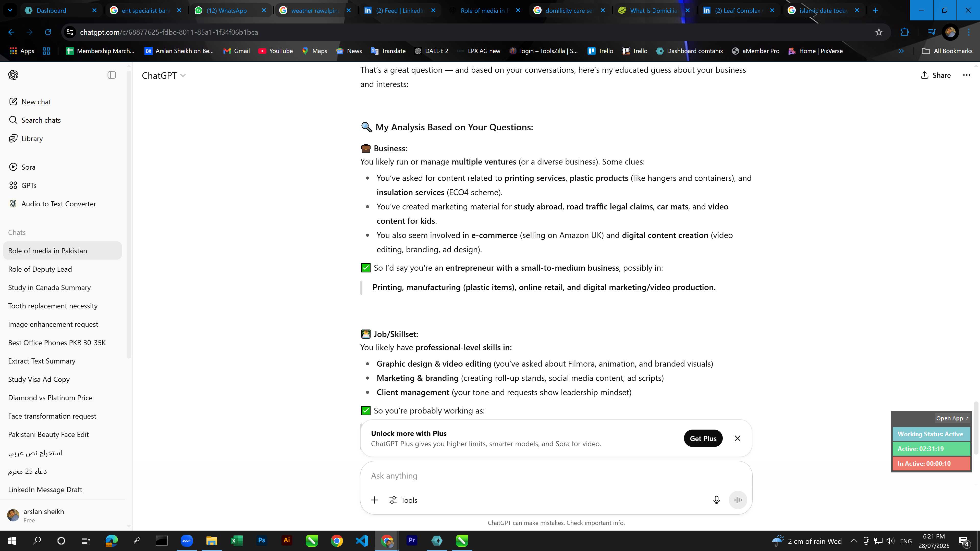980x551 pixels.
Task: Click the Get Plus button
Action: coord(703,438)
